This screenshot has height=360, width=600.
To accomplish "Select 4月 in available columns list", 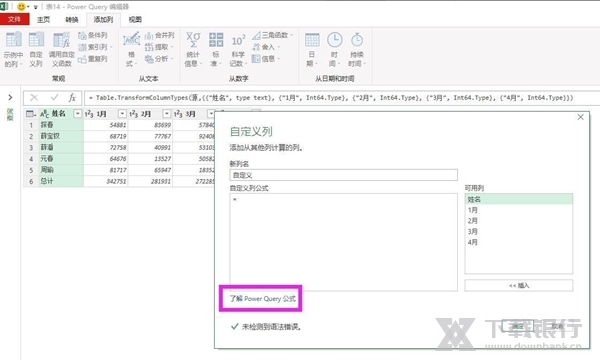I will (519, 242).
